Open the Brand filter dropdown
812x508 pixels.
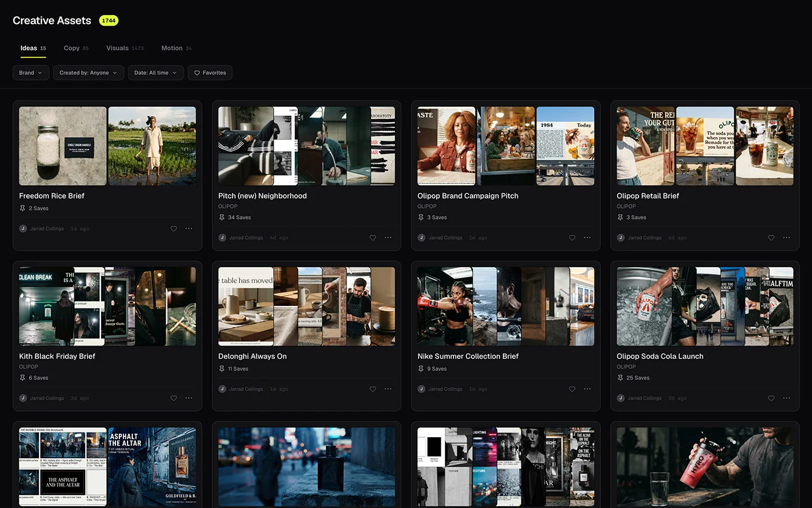(31, 73)
